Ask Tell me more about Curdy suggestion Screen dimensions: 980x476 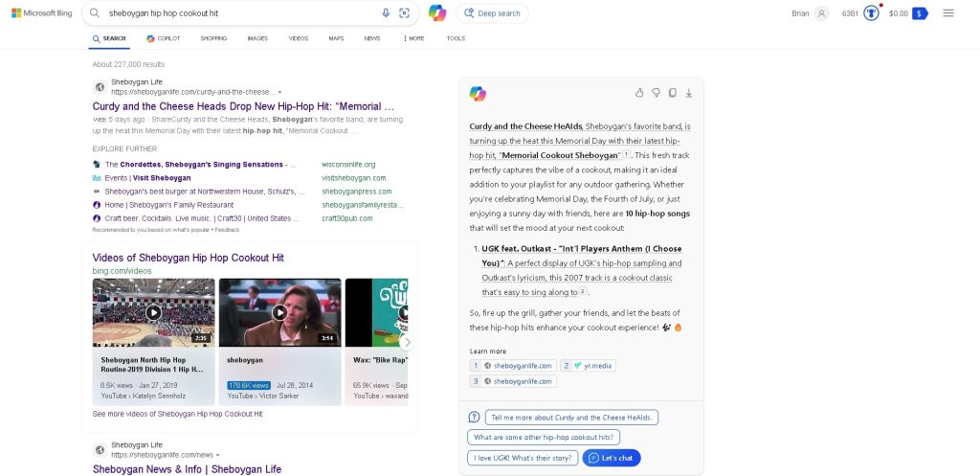pos(571,418)
